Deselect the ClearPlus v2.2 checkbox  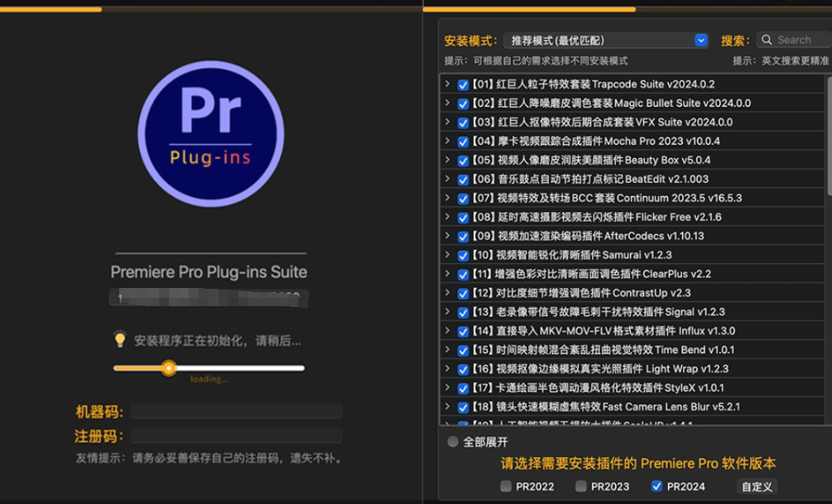click(463, 274)
